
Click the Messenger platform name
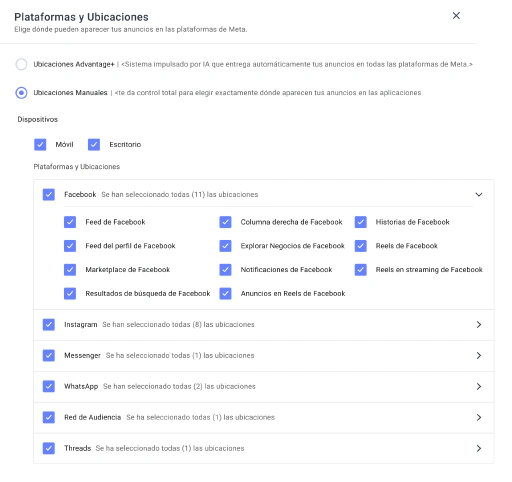pyautogui.click(x=82, y=356)
